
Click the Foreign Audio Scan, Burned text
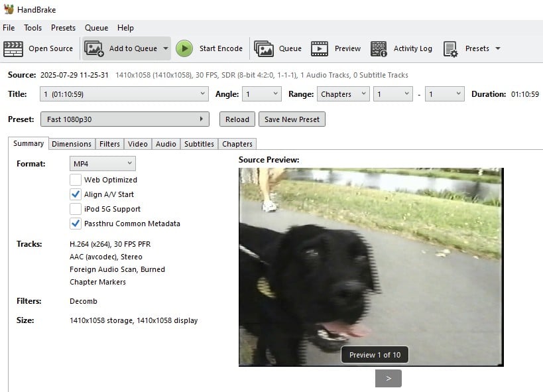tap(117, 269)
